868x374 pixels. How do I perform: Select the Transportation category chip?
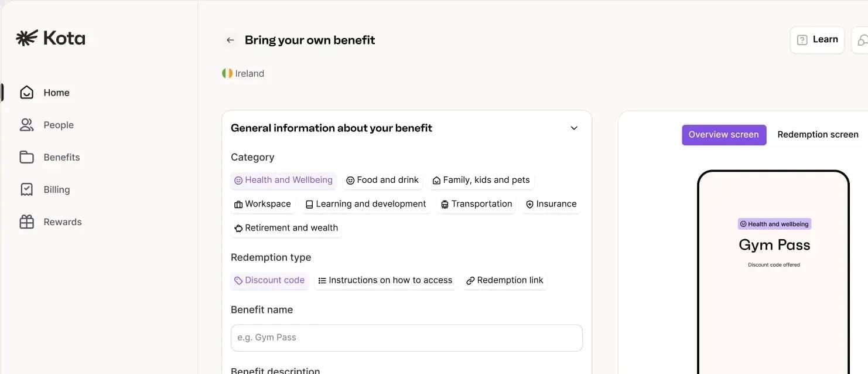(476, 204)
